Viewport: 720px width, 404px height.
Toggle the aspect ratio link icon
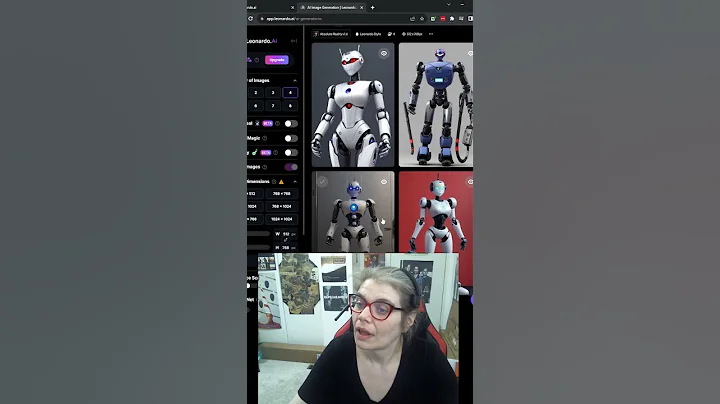point(286,241)
